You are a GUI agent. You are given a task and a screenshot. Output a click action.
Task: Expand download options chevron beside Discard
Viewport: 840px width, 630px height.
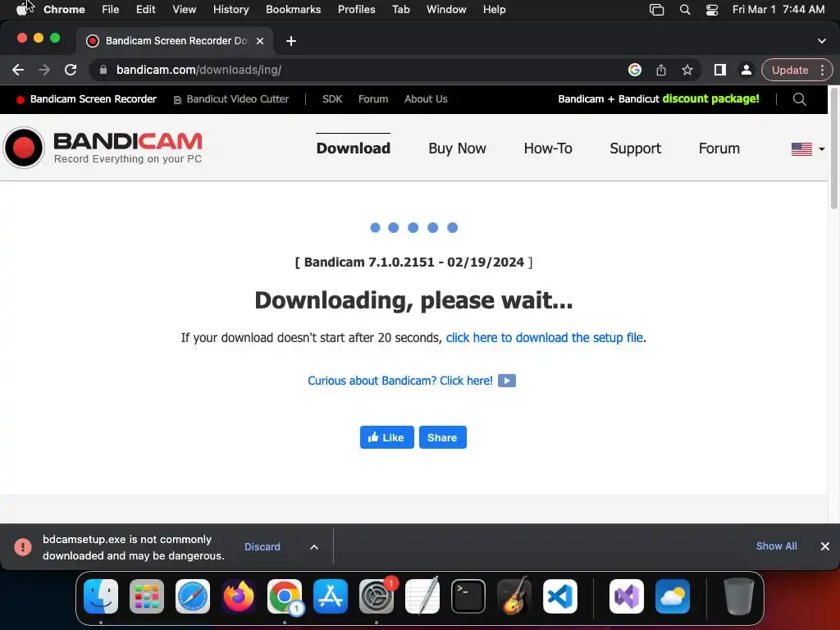(x=314, y=547)
